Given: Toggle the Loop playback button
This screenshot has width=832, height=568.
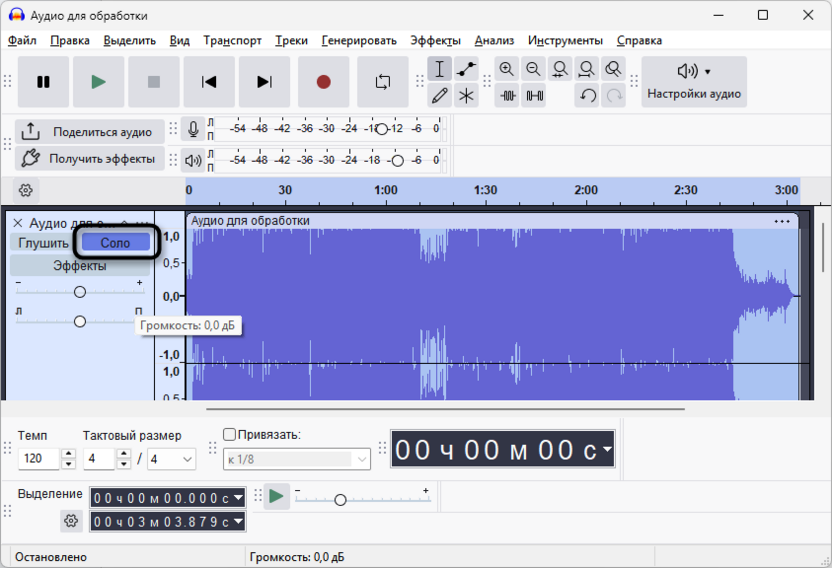Looking at the screenshot, I should 383,82.
